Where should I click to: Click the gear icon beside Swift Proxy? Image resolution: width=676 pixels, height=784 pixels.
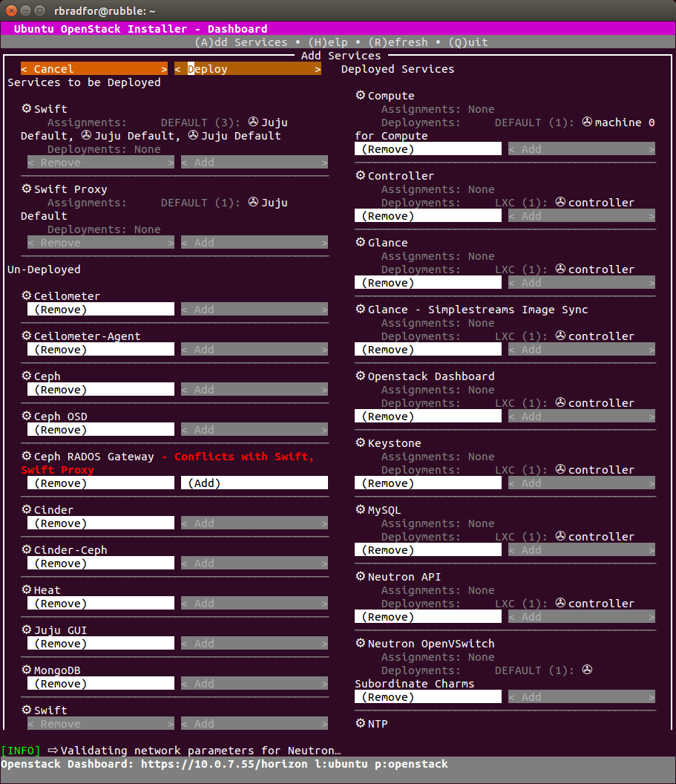click(27, 189)
